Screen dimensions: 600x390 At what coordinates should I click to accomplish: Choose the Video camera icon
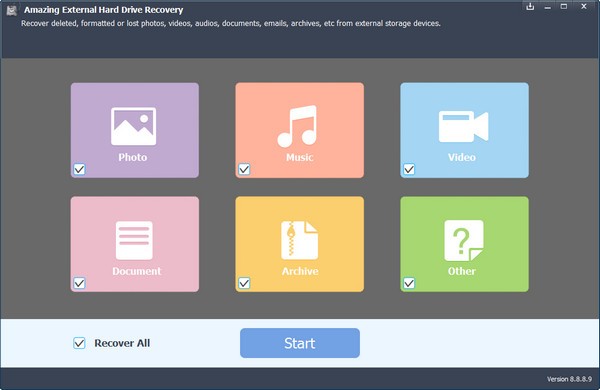click(463, 127)
